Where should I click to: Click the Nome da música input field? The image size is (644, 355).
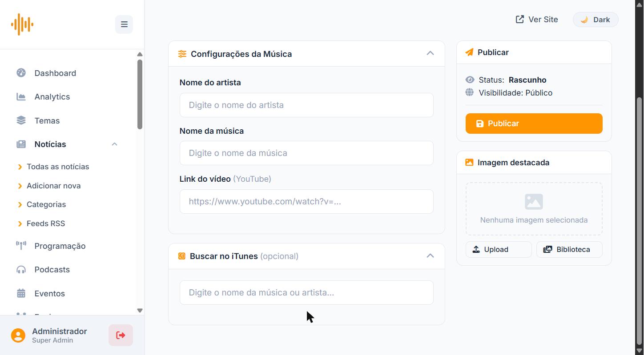[x=306, y=153]
